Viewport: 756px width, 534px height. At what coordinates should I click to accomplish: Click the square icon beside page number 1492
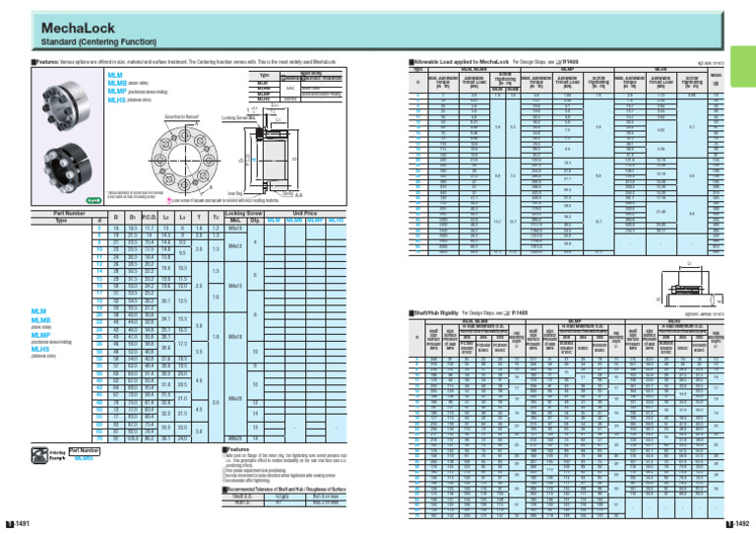click(x=730, y=524)
